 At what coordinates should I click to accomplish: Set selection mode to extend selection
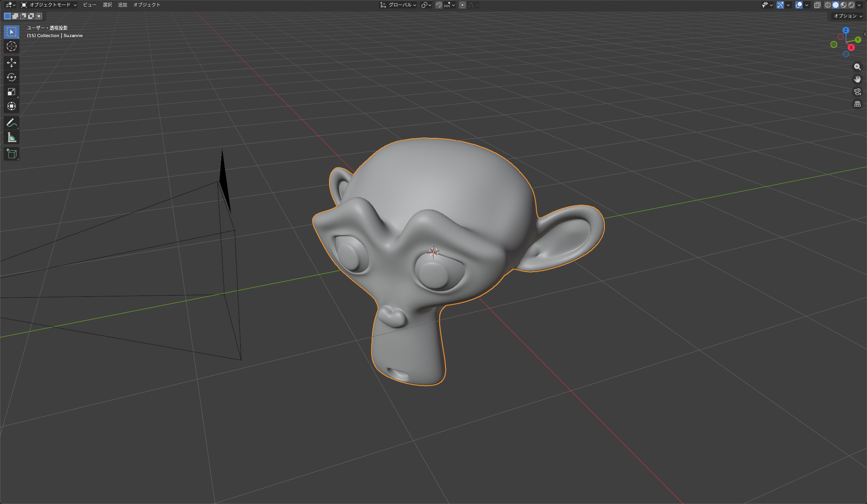[15, 16]
